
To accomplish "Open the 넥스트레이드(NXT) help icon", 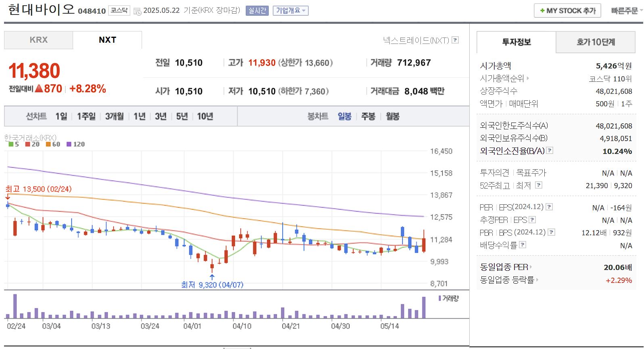I will coord(455,40).
